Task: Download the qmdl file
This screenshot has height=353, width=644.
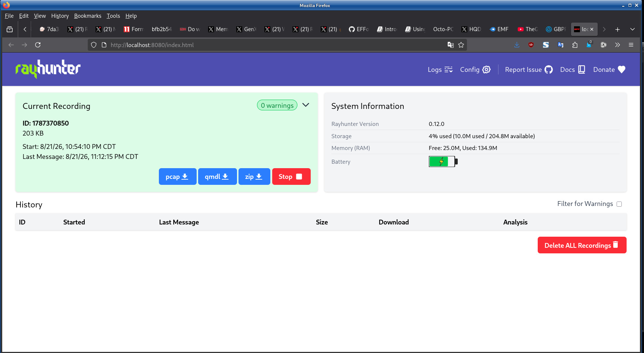Action: tap(217, 177)
